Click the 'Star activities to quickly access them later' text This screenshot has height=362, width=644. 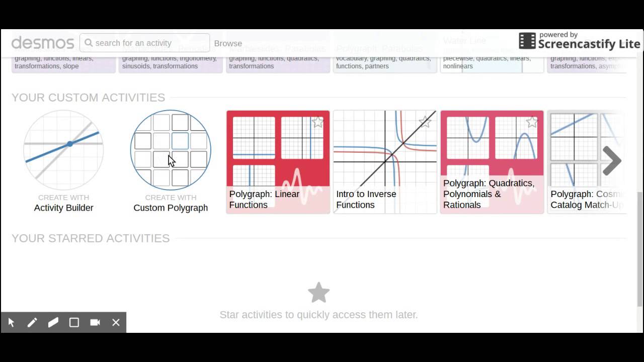[318, 315]
